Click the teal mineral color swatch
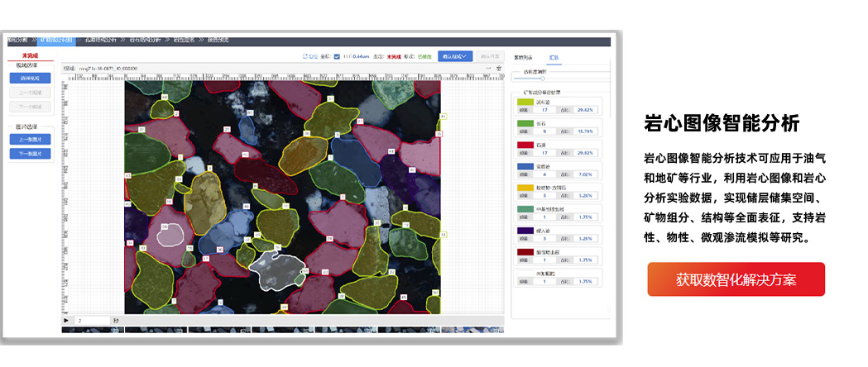The image size is (868, 367). point(525,209)
